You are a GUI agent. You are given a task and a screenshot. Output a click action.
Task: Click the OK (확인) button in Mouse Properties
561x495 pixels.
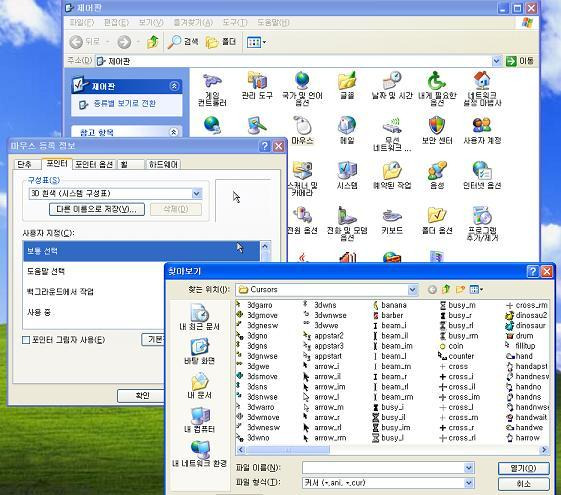(142, 396)
